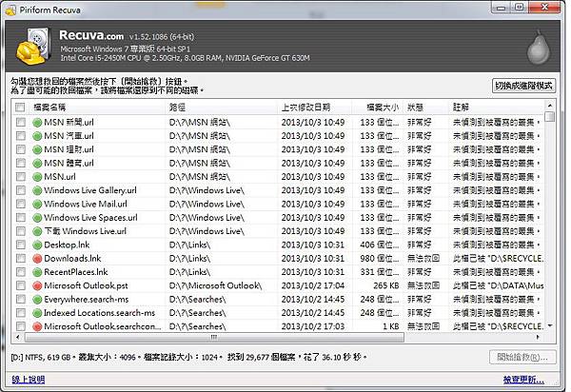The width and height of the screenshot is (571, 392).
Task: Click the 無法救回 status of Downloads.lnk
Action: click(423, 259)
